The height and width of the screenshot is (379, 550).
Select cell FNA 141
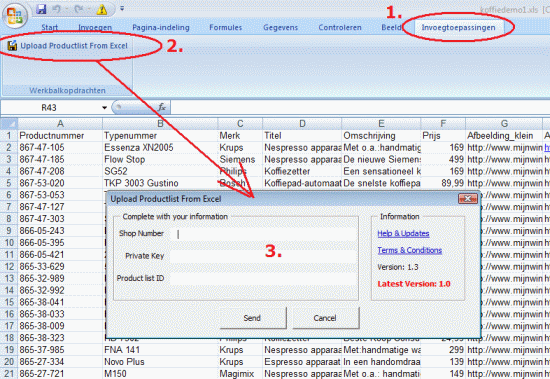[160, 350]
